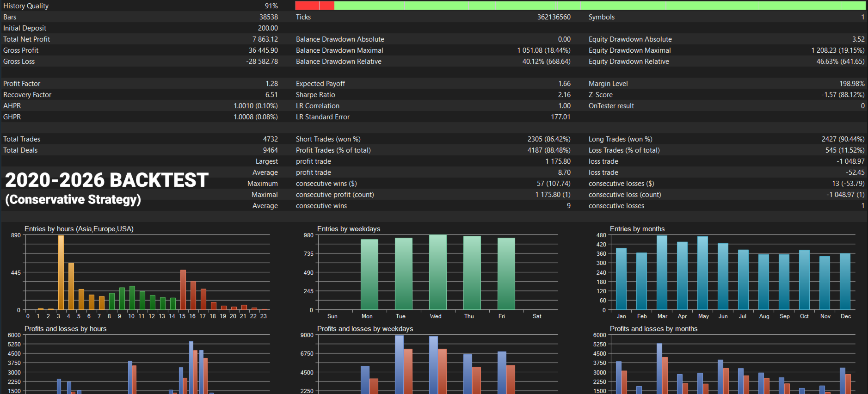Viewport: 868px width, 394px height.
Task: Select the Sharpe Ratio value
Action: pyautogui.click(x=564, y=95)
